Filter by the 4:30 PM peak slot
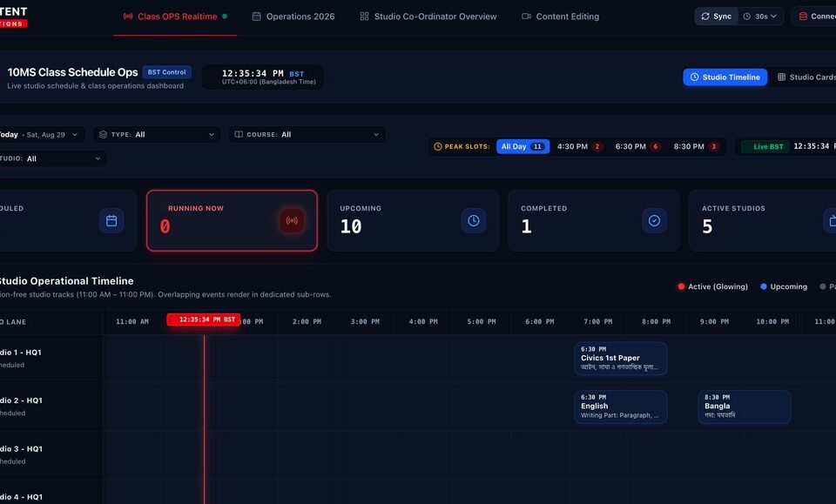The width and height of the screenshot is (836, 504). coord(579,146)
